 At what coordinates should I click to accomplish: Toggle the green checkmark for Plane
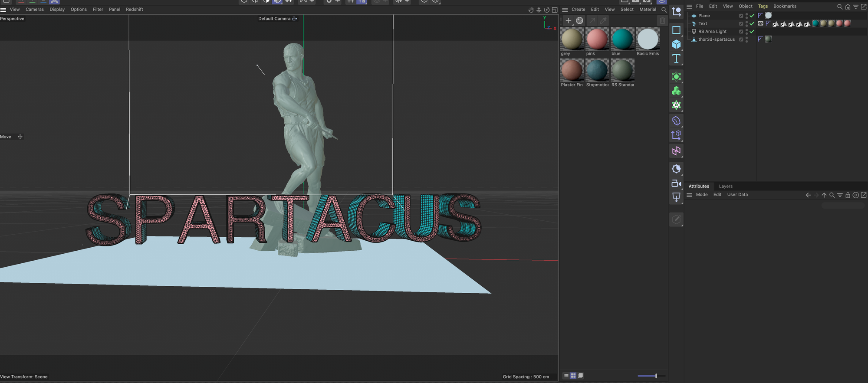click(x=752, y=16)
